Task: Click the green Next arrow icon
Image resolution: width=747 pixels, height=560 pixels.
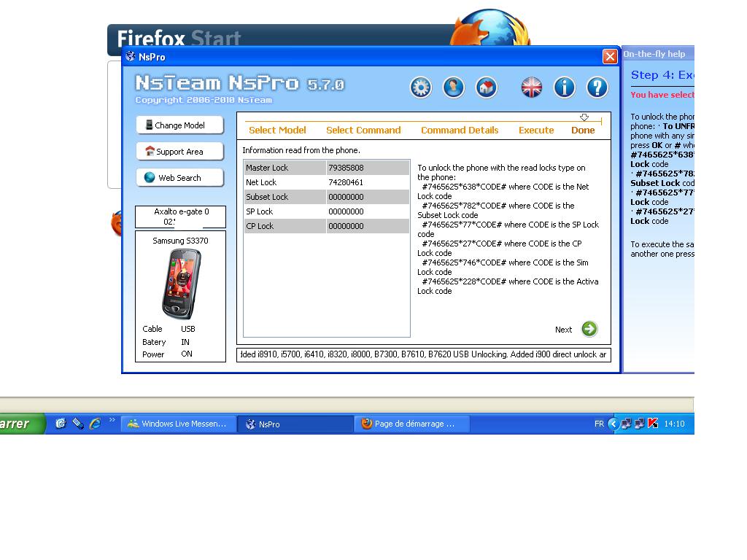Action: click(x=589, y=329)
